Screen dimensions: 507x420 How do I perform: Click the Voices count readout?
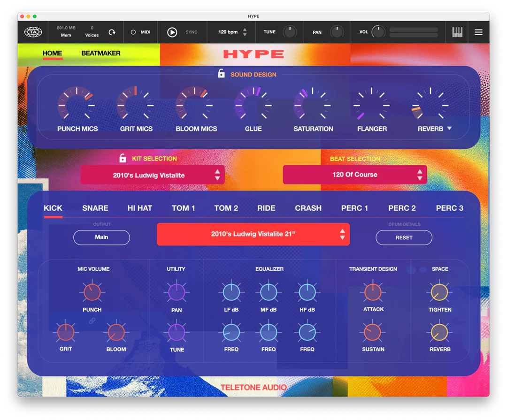92,31
